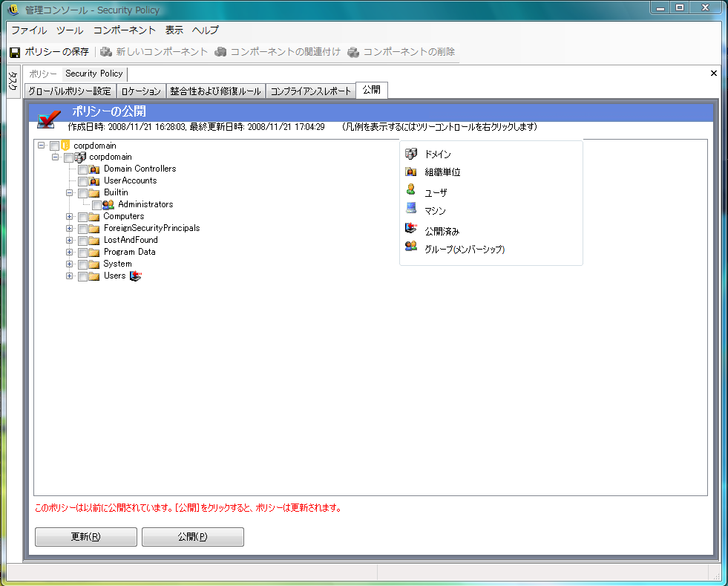Image resolution: width=728 pixels, height=586 pixels.
Task: Click the shield icon of the root corpdomain node
Action: point(65,146)
